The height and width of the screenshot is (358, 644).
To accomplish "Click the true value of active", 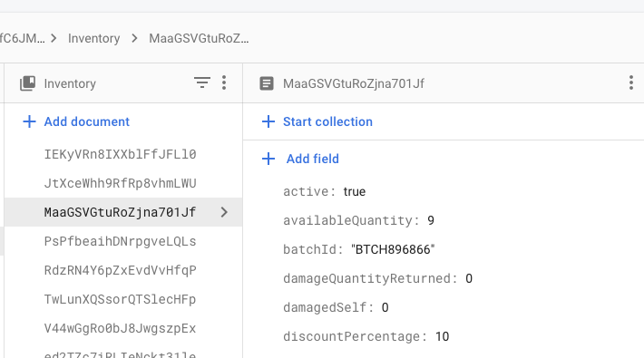I will (354, 192).
